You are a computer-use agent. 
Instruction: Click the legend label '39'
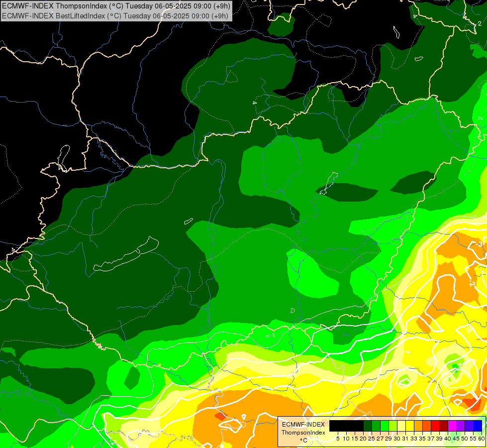click(439, 439)
